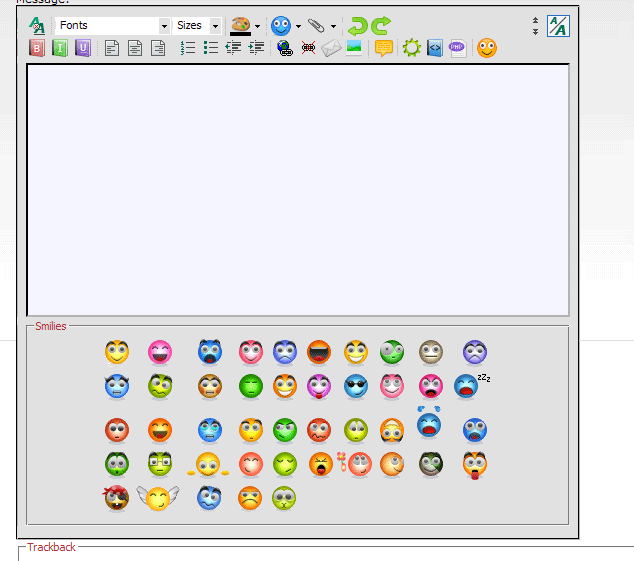Insert an unordered bullet list
Screen dimensions: 634x561
click(x=211, y=48)
